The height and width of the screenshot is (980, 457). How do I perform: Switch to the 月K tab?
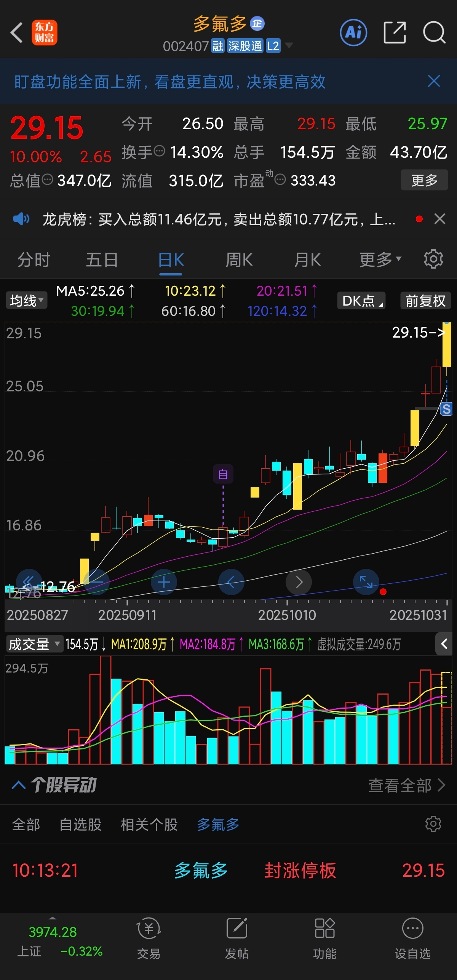[308, 260]
